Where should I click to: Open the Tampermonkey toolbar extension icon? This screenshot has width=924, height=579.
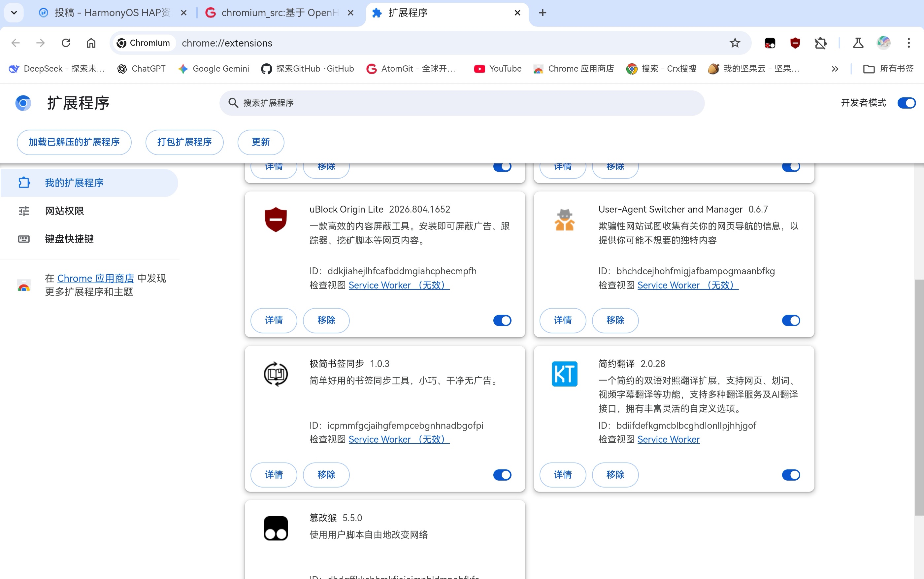(770, 43)
